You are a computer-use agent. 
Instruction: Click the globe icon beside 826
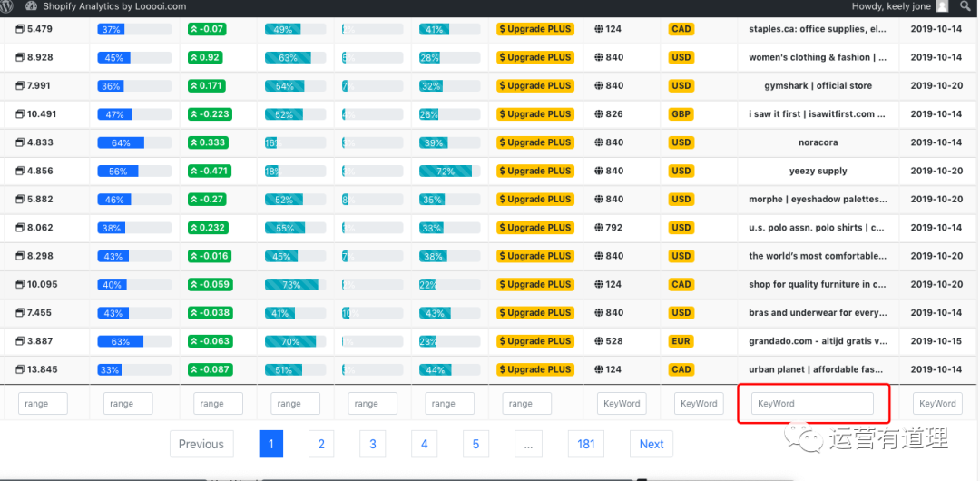pyautogui.click(x=599, y=114)
